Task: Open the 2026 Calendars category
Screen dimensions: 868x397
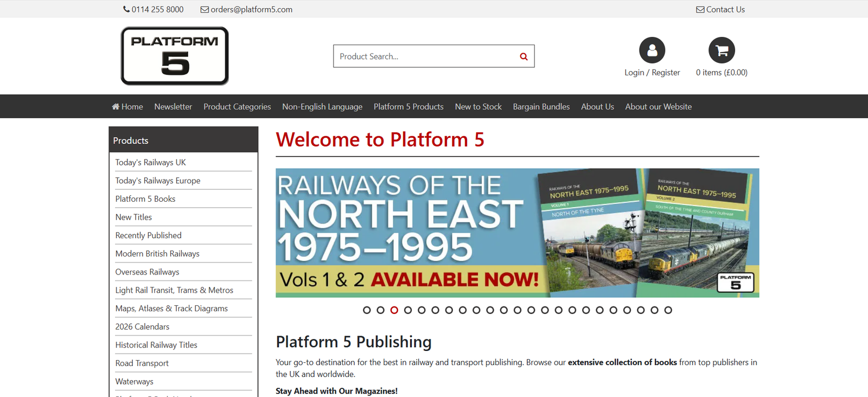Action: [142, 326]
